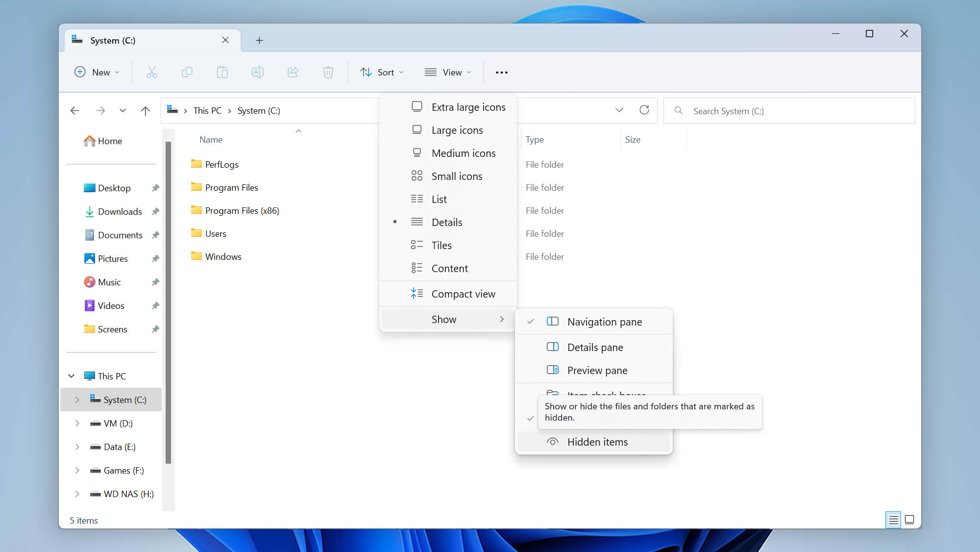
Task: Switch to large thumbnails view in status bar
Action: [x=909, y=520]
